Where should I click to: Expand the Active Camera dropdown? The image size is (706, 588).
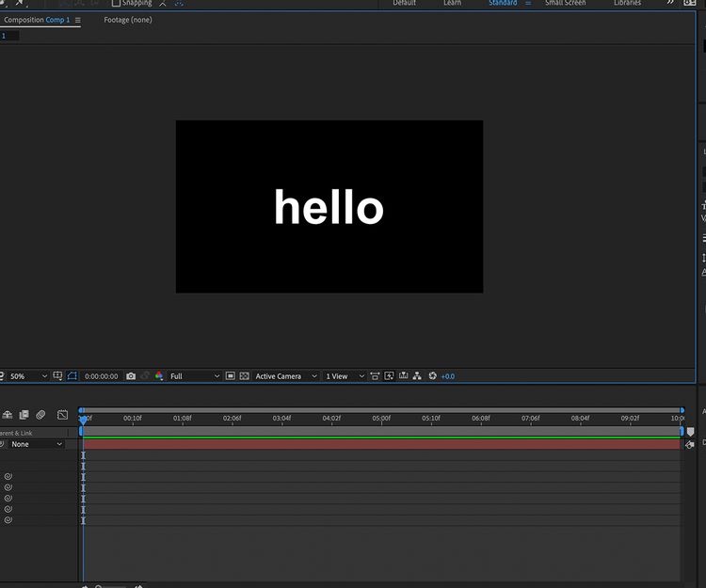(286, 376)
